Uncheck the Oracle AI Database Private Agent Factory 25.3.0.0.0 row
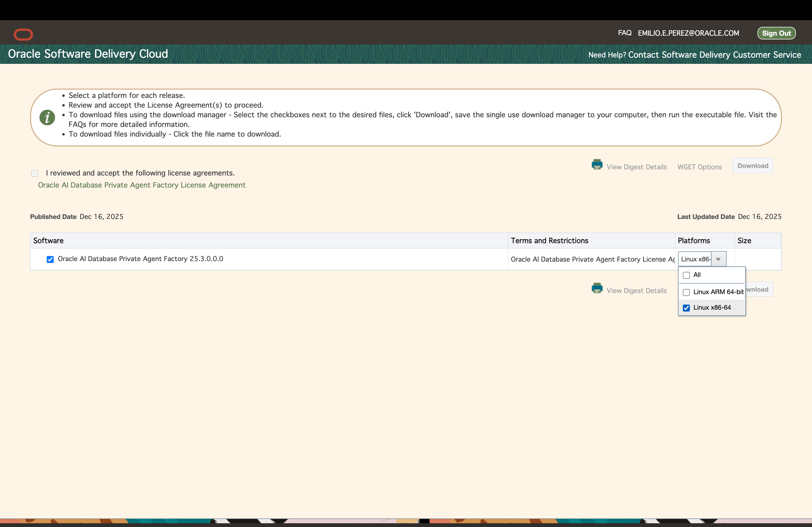The height and width of the screenshot is (527, 812). click(x=50, y=259)
